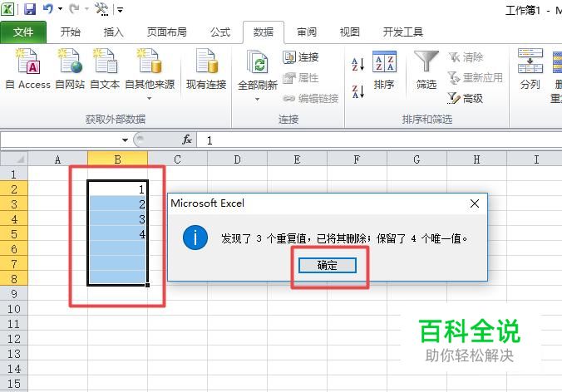Image resolution: width=562 pixels, height=392 pixels.
Task: Import data using 自网站 icon
Action: [70, 69]
